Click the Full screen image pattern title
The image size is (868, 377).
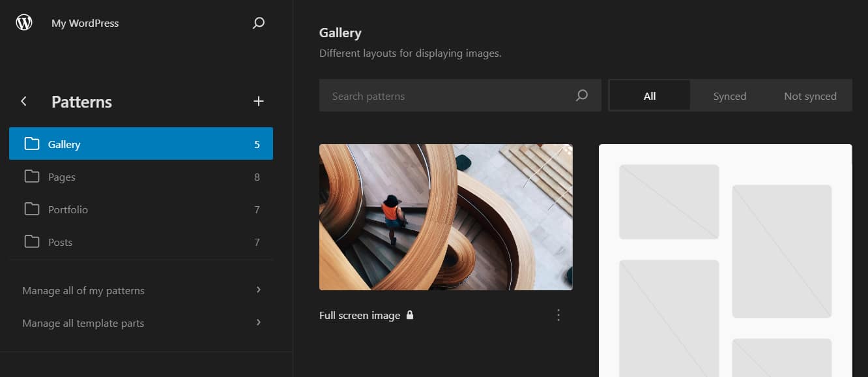358,314
